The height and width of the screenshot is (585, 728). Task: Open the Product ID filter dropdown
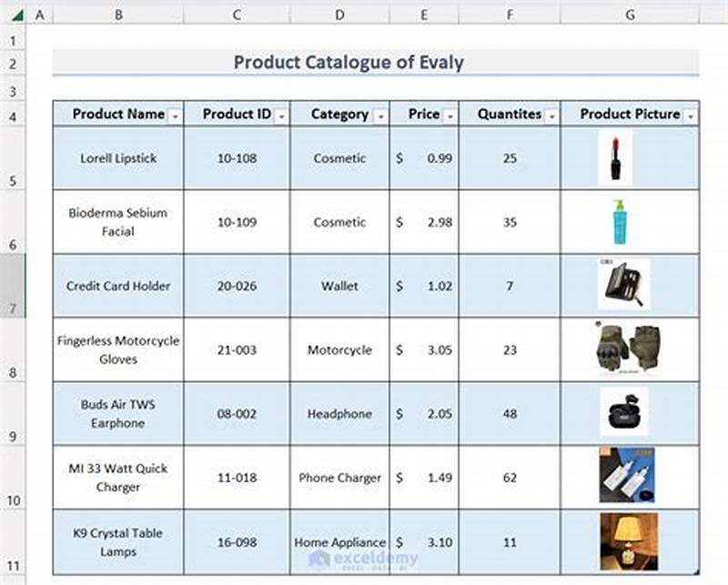coord(281,115)
